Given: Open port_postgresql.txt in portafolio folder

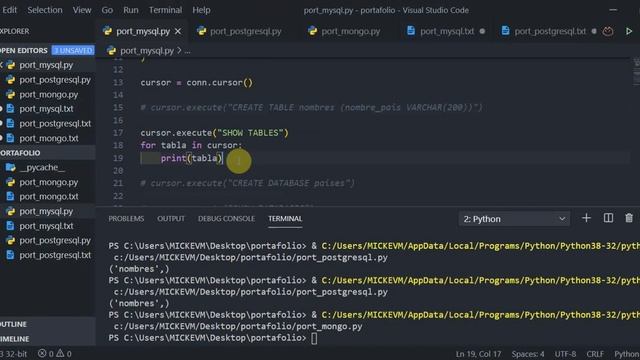Looking at the screenshot, I should [x=48, y=256].
